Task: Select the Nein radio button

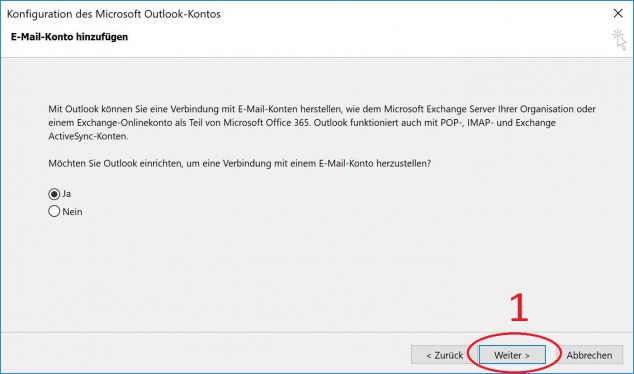Action: (54, 211)
